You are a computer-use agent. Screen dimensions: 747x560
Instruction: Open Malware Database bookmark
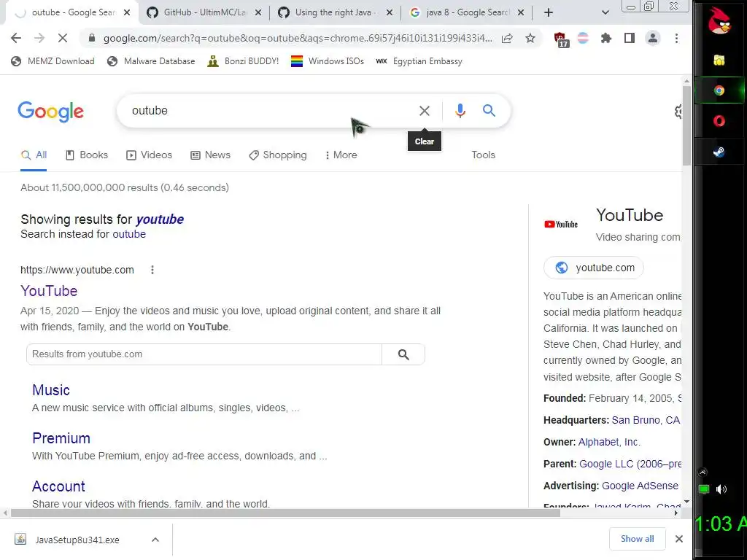coord(151,61)
